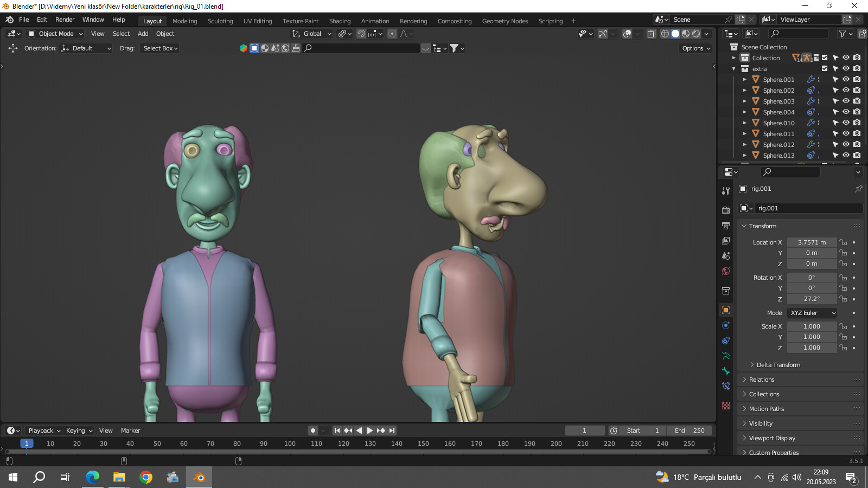Switch to the Sculpting workspace tab

pos(220,21)
